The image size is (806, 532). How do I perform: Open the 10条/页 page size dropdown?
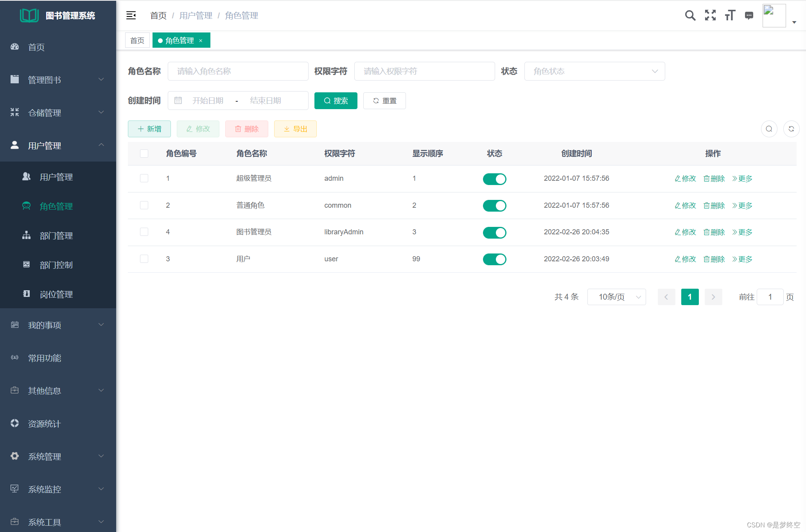(616, 297)
